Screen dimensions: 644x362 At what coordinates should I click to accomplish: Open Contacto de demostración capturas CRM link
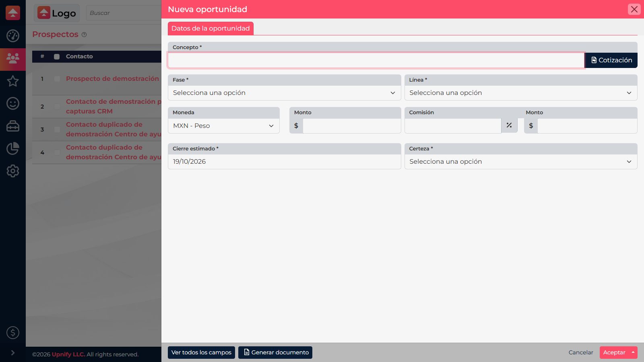click(114, 107)
